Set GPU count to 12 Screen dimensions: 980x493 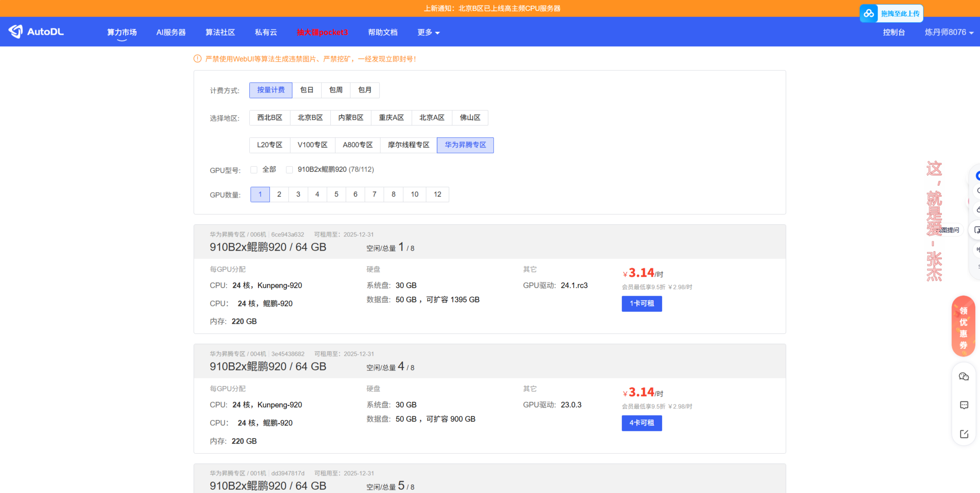438,195
